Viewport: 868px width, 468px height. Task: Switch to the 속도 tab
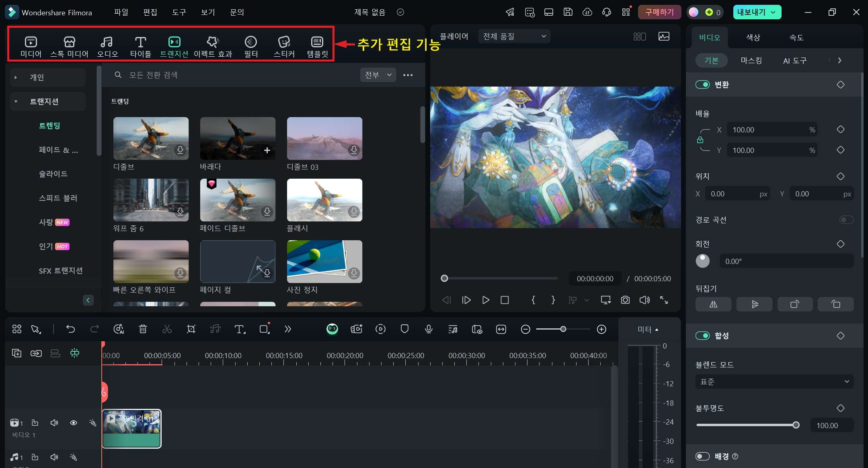[x=796, y=37]
